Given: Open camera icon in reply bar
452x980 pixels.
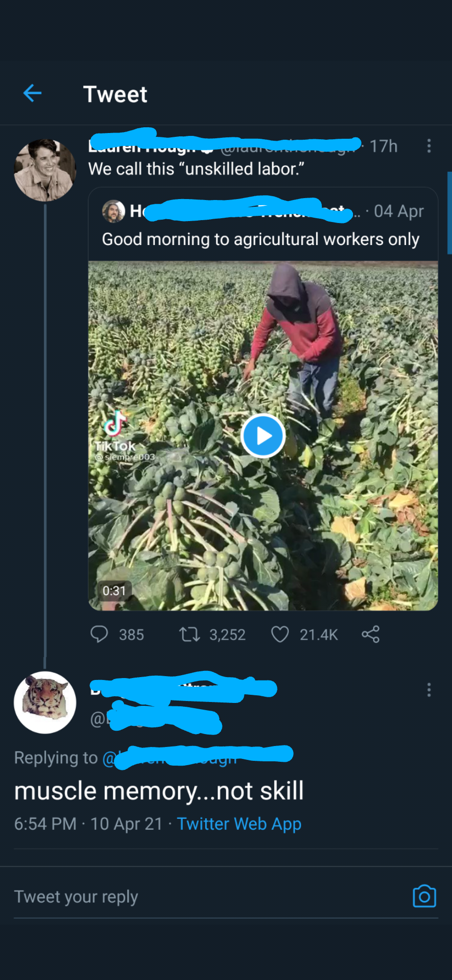Looking at the screenshot, I should tap(424, 896).
